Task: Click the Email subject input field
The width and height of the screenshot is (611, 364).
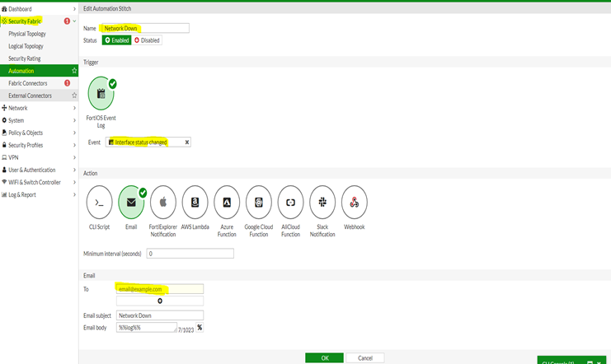Action: click(160, 315)
